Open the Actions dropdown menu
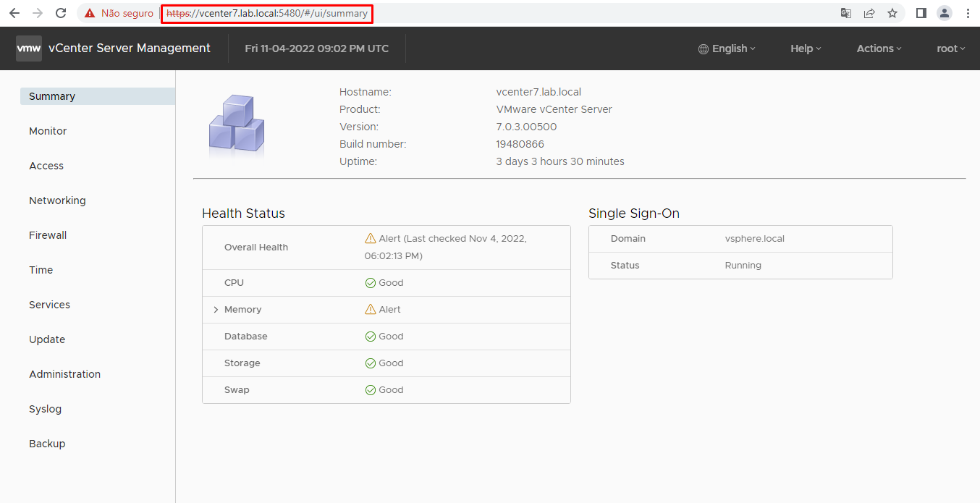 879,48
